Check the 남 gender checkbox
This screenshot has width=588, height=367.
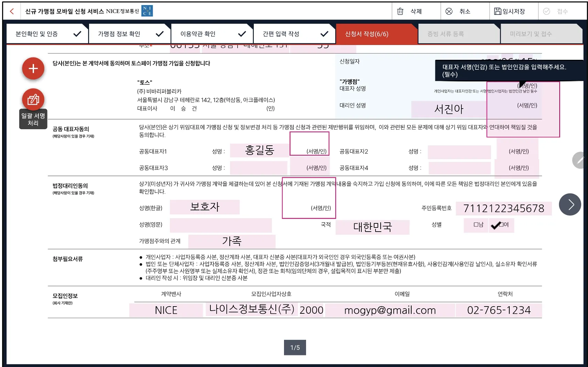(x=476, y=225)
